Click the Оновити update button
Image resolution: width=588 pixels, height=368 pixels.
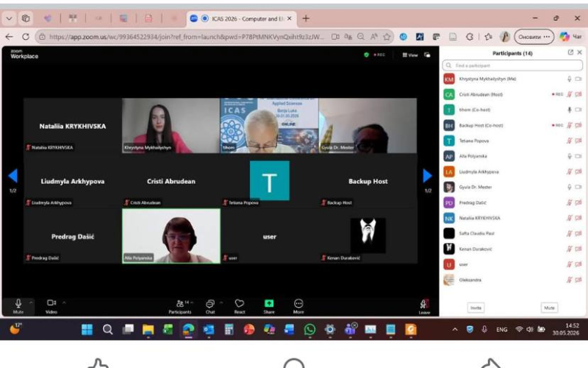click(534, 37)
